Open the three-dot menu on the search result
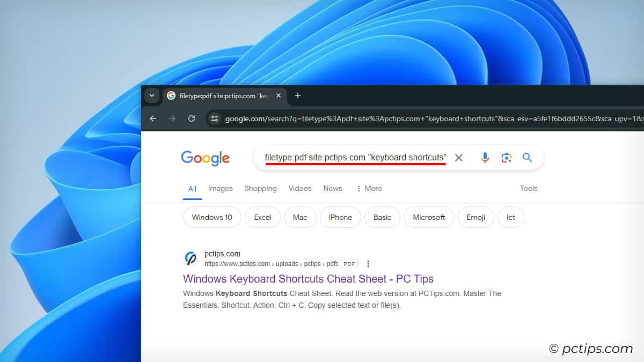Screen dimensions: 644x362 (368, 264)
